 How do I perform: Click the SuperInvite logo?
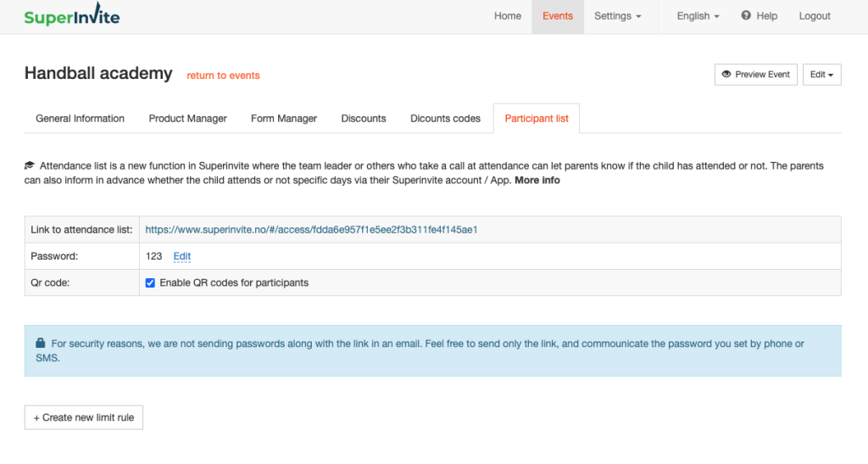pos(72,17)
